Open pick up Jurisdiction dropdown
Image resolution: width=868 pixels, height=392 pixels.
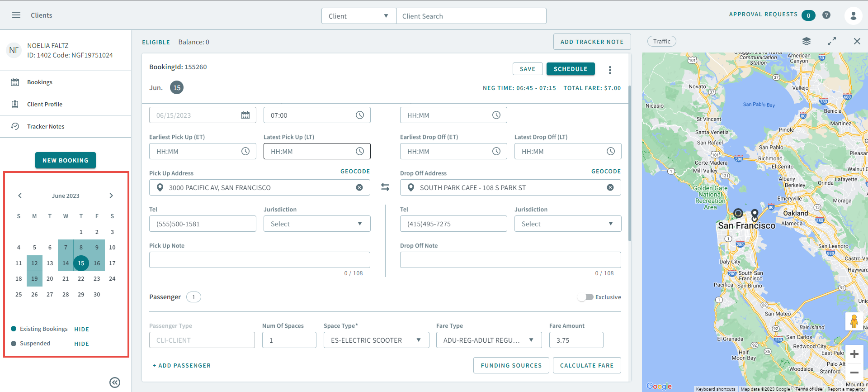click(316, 224)
